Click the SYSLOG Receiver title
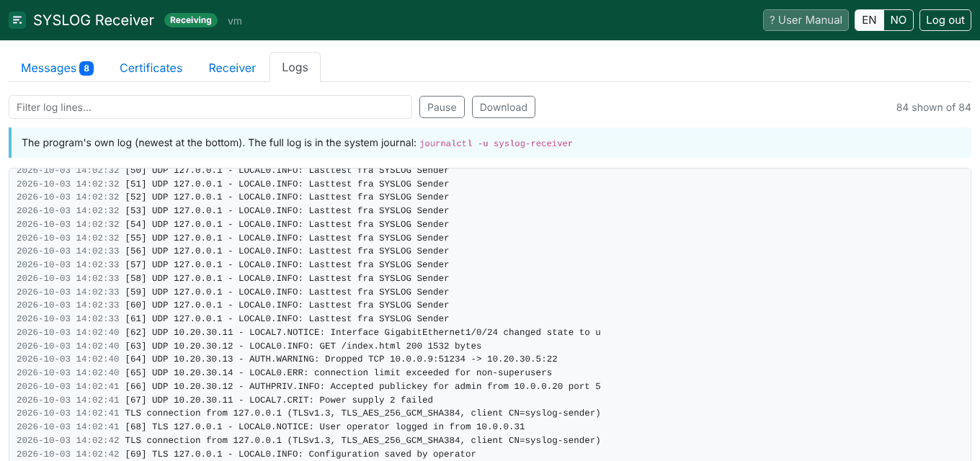The width and height of the screenshot is (980, 461). pos(94,20)
